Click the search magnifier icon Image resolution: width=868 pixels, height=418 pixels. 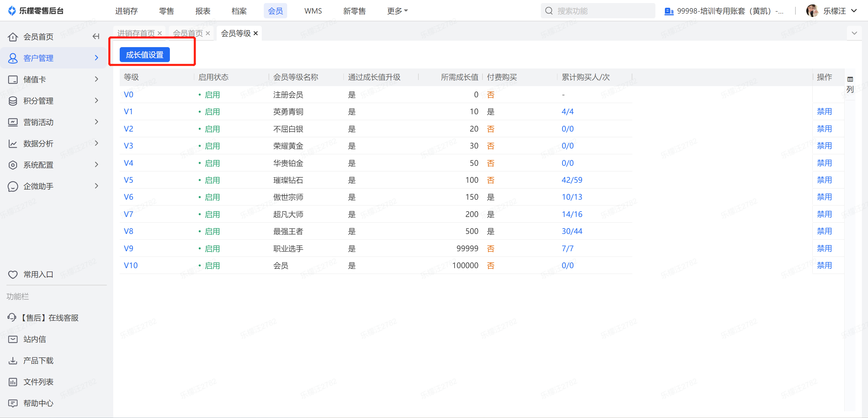tap(549, 11)
